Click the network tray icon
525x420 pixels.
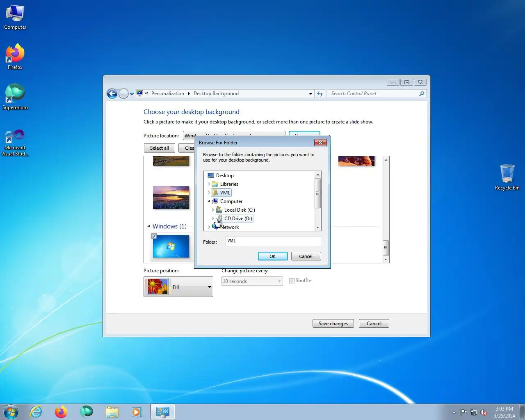pos(474,412)
